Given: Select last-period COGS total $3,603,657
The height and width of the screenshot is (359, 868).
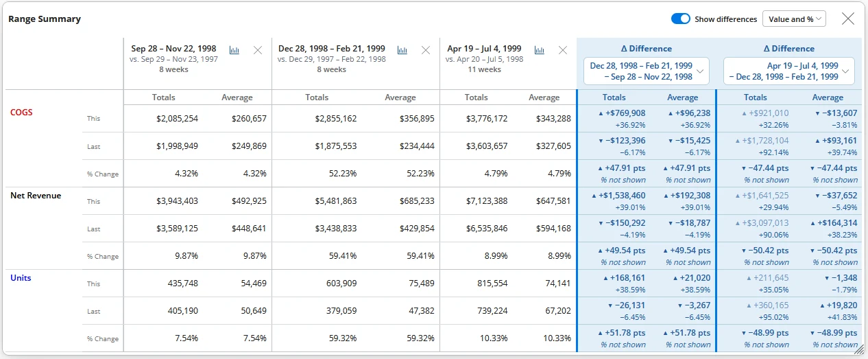Looking at the screenshot, I should point(487,146).
